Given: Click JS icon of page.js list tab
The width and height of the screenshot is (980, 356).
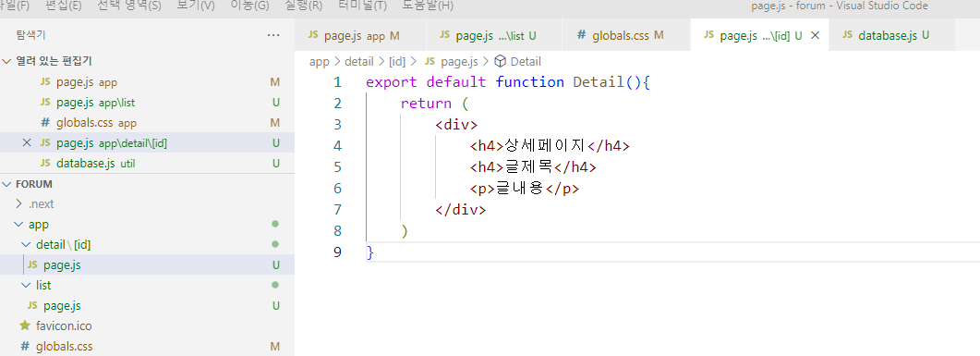Looking at the screenshot, I should pos(445,35).
